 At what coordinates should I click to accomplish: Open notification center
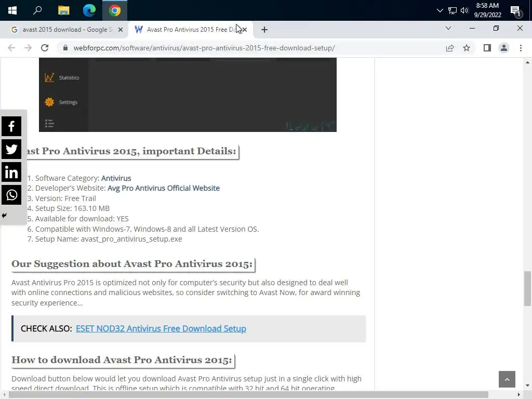(516, 11)
